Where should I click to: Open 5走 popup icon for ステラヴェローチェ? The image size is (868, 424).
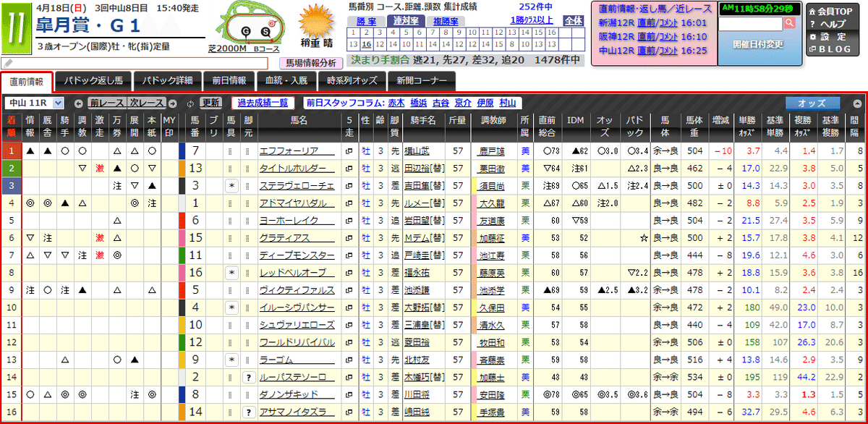click(350, 186)
